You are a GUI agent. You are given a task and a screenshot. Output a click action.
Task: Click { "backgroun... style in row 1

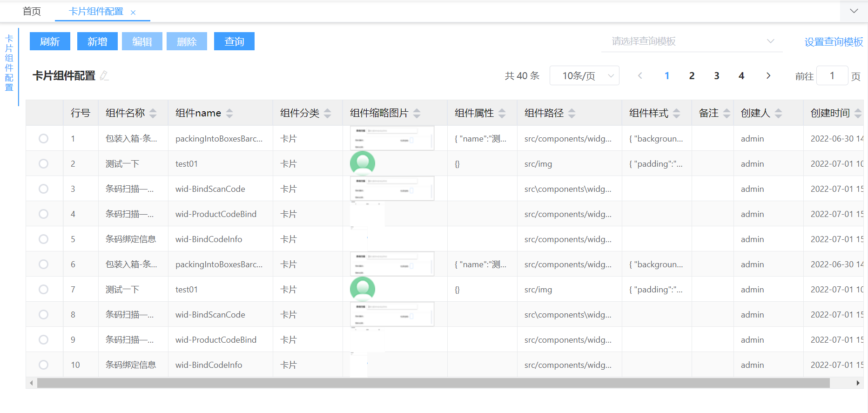click(656, 138)
